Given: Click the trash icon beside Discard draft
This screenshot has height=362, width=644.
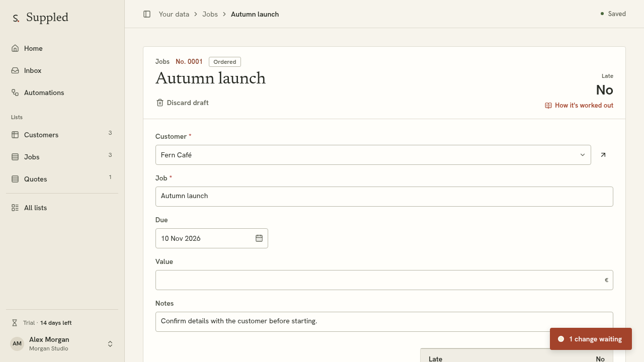Looking at the screenshot, I should (x=160, y=103).
